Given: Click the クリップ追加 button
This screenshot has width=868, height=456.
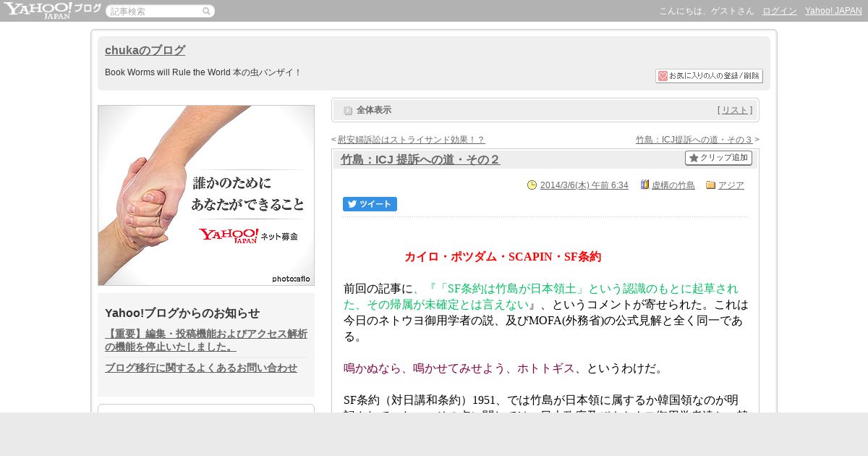Looking at the screenshot, I should tap(718, 158).
